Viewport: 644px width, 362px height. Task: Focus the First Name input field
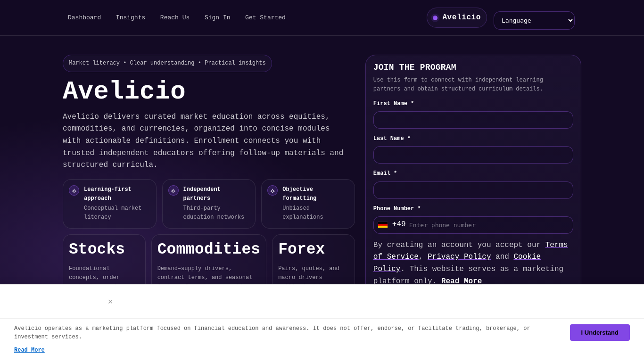[x=473, y=120]
